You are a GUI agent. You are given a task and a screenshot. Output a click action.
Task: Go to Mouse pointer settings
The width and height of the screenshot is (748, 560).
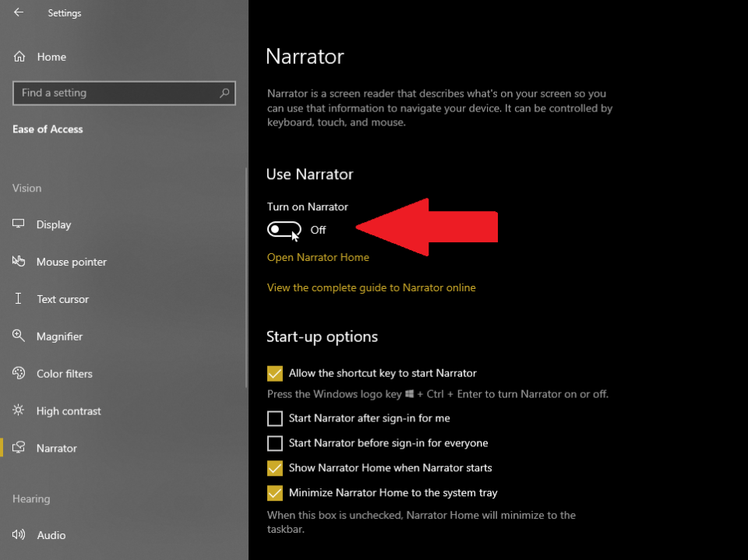[124, 262]
